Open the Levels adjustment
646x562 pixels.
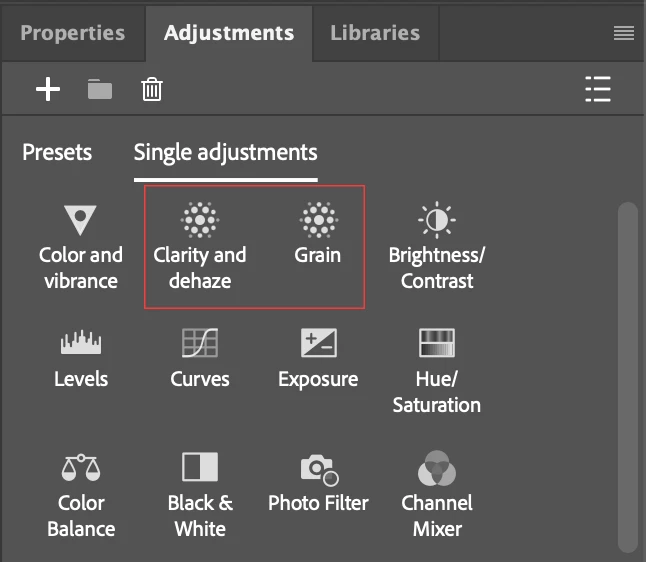coord(81,358)
